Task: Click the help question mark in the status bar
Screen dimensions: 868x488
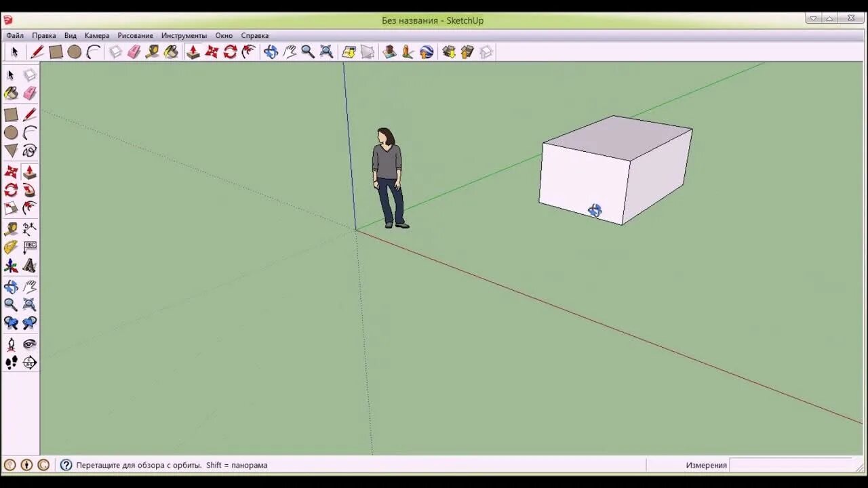Action: 66,465
